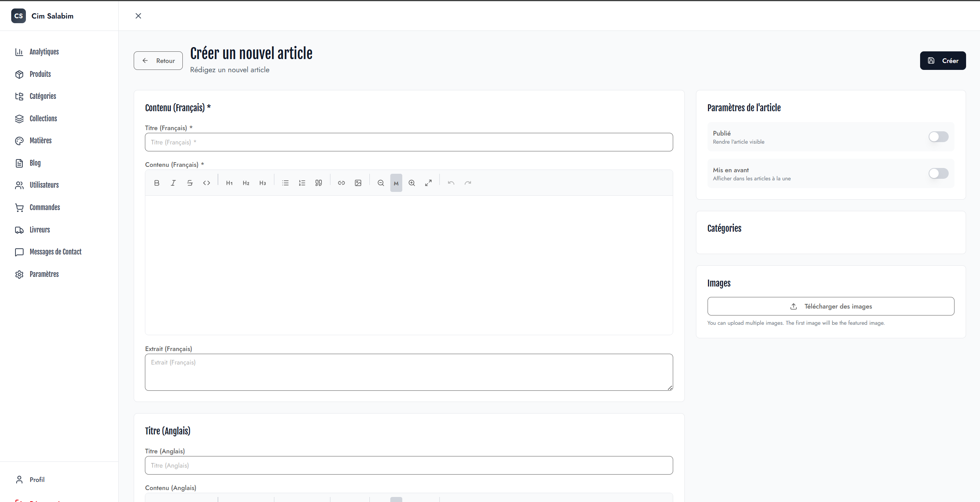Insert a code block in the content editor
Screen dimensions: 980x502
(206, 183)
